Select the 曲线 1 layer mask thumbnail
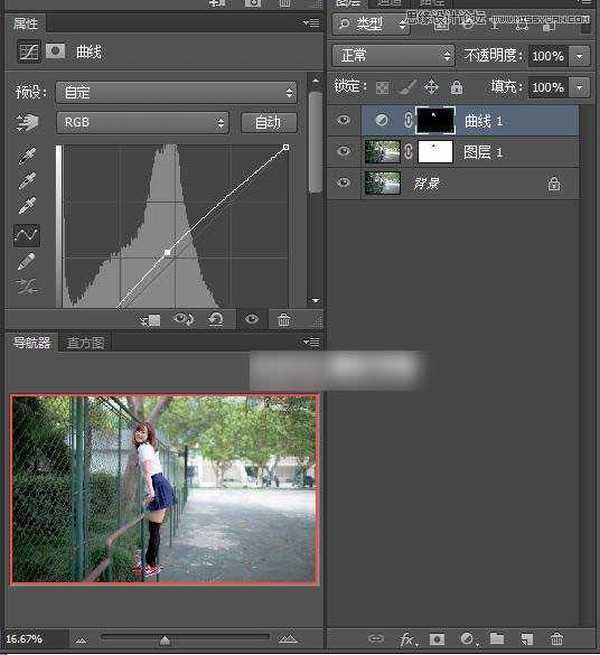The height and width of the screenshot is (655, 600). [435, 120]
